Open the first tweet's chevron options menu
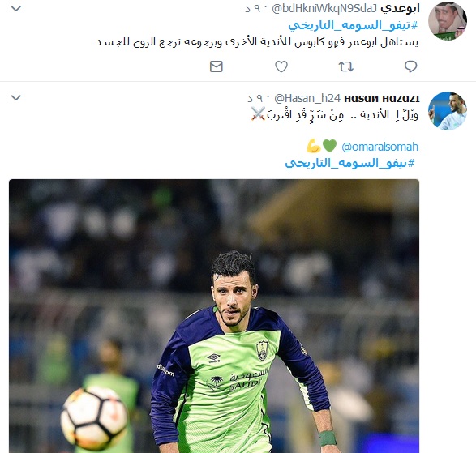 click(16, 9)
